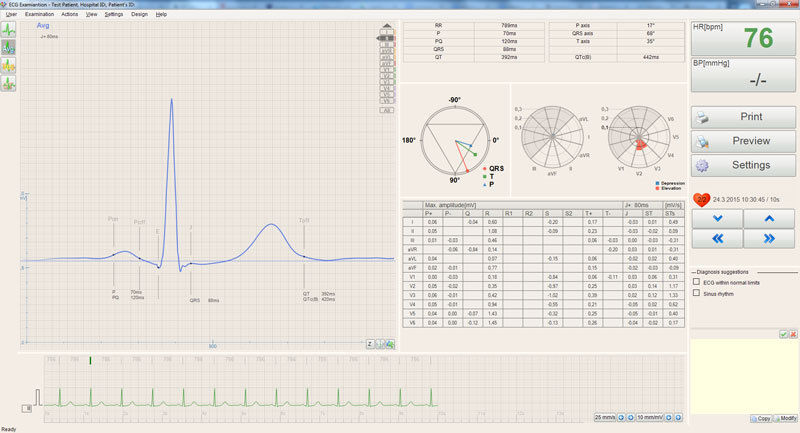
Task: Click the green beat marker on strip
Action: pos(90,361)
